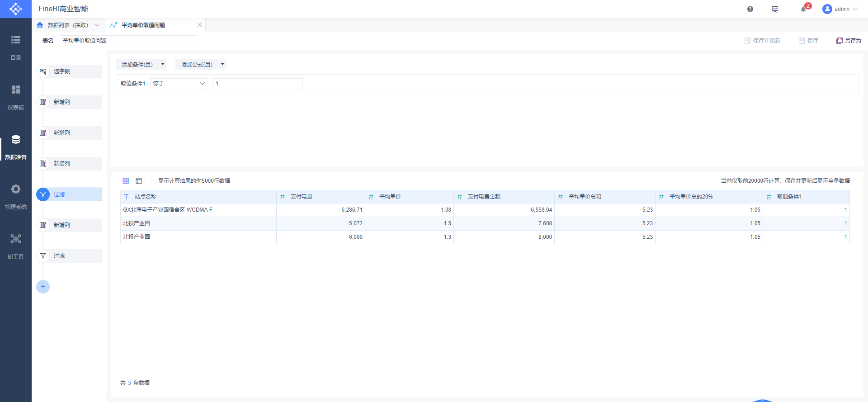Click 保存并更新 button

(x=762, y=41)
